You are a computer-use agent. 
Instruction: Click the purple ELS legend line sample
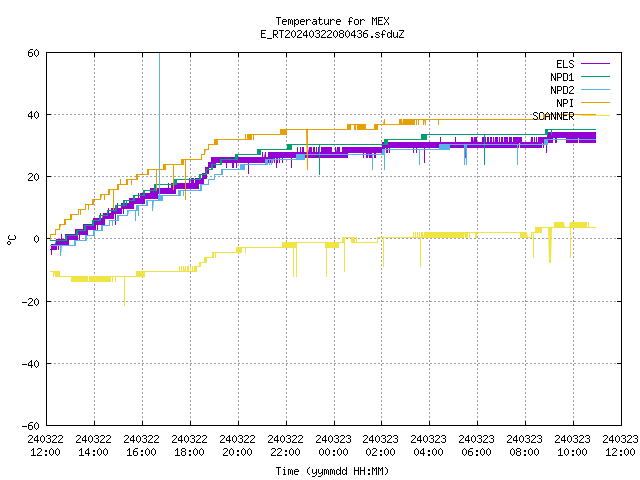595,64
